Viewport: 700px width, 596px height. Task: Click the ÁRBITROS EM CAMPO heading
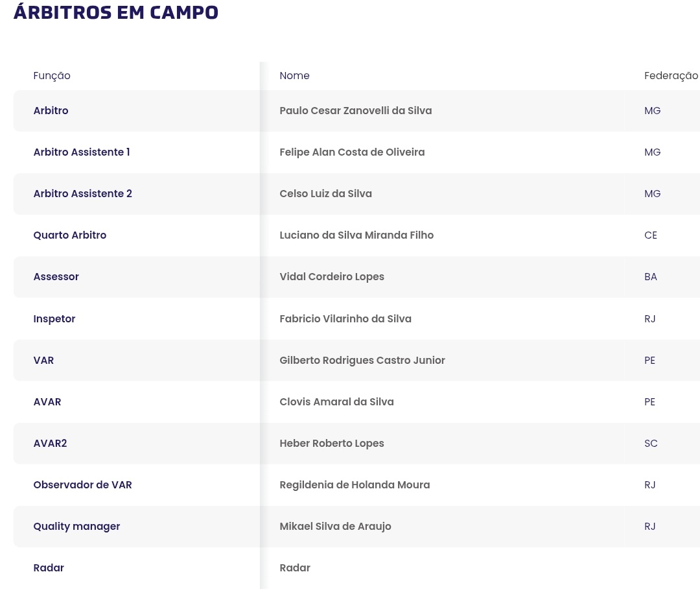coord(116,12)
